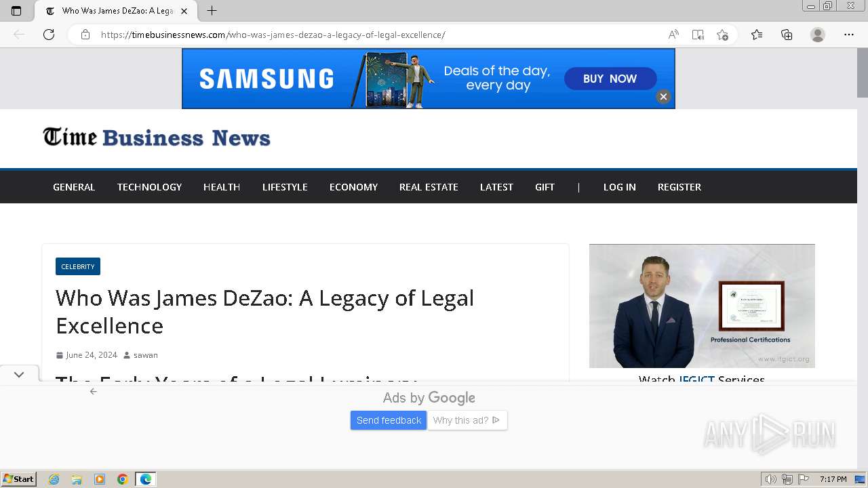
Task: Click the Register link
Action: (x=679, y=187)
